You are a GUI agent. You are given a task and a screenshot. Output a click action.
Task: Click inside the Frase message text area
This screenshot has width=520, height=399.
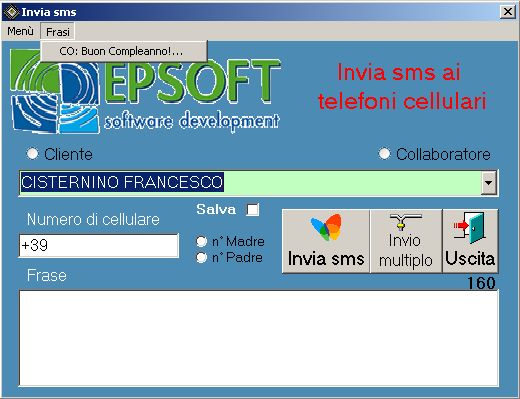tap(259, 338)
